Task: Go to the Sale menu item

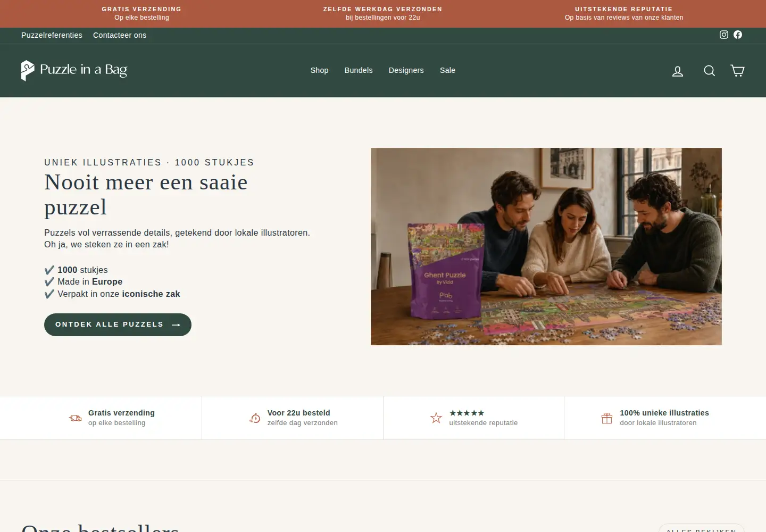Action: 447,70
